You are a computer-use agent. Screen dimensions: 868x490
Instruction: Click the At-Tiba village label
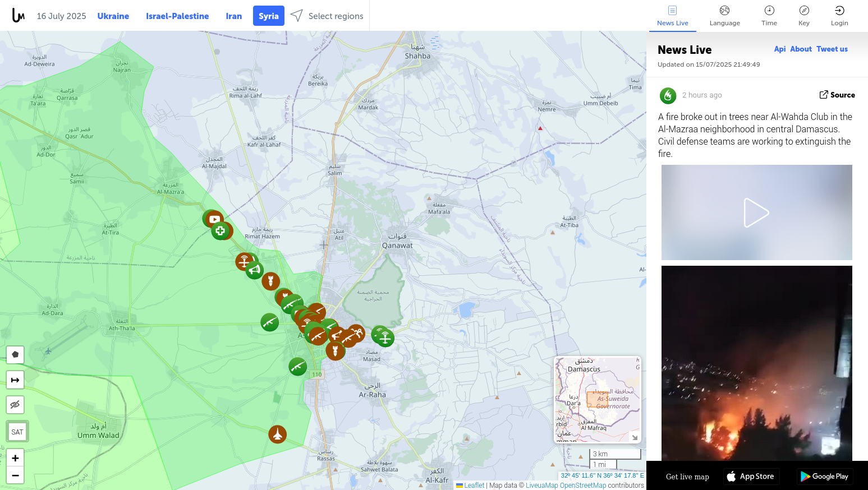click(569, 222)
